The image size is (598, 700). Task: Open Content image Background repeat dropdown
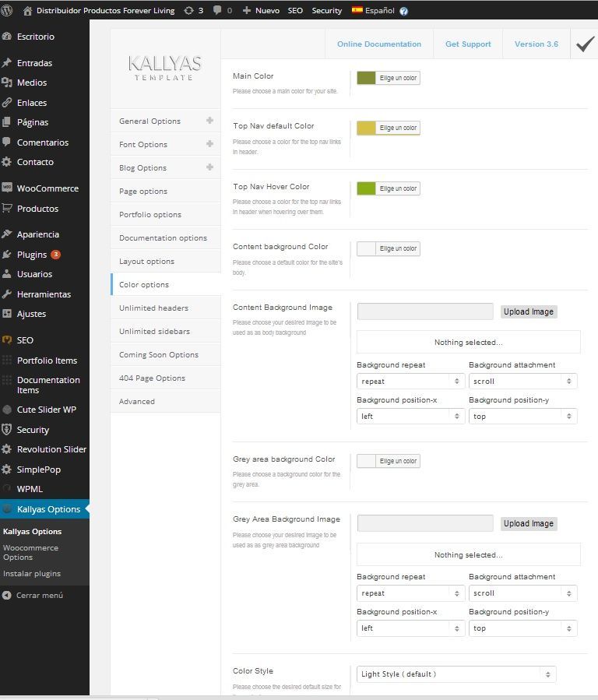click(x=410, y=382)
